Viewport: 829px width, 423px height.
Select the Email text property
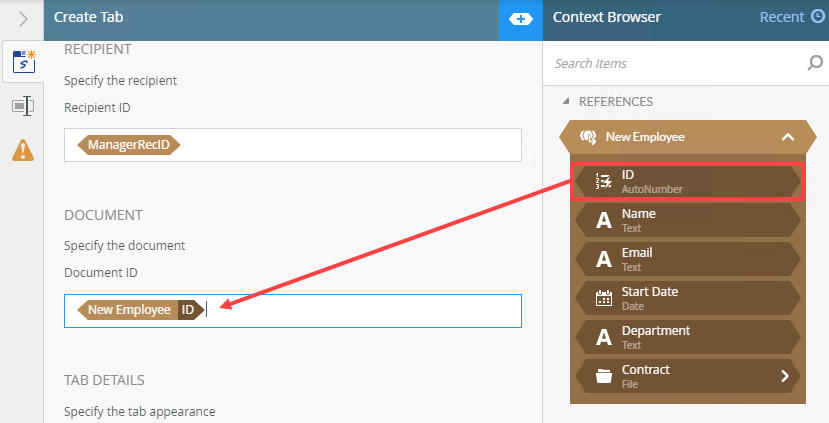(x=686, y=259)
